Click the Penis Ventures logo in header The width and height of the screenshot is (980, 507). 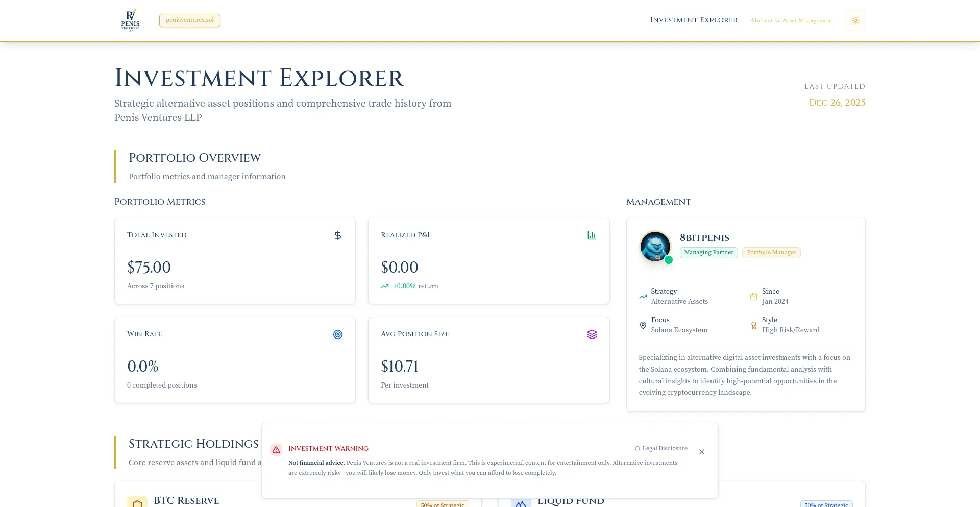tap(131, 20)
